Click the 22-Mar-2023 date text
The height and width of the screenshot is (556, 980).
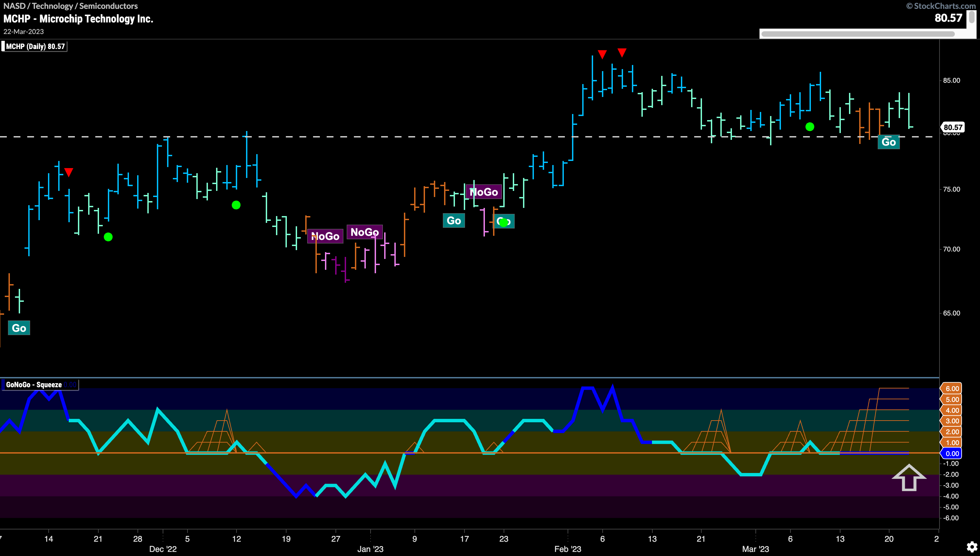(x=24, y=32)
